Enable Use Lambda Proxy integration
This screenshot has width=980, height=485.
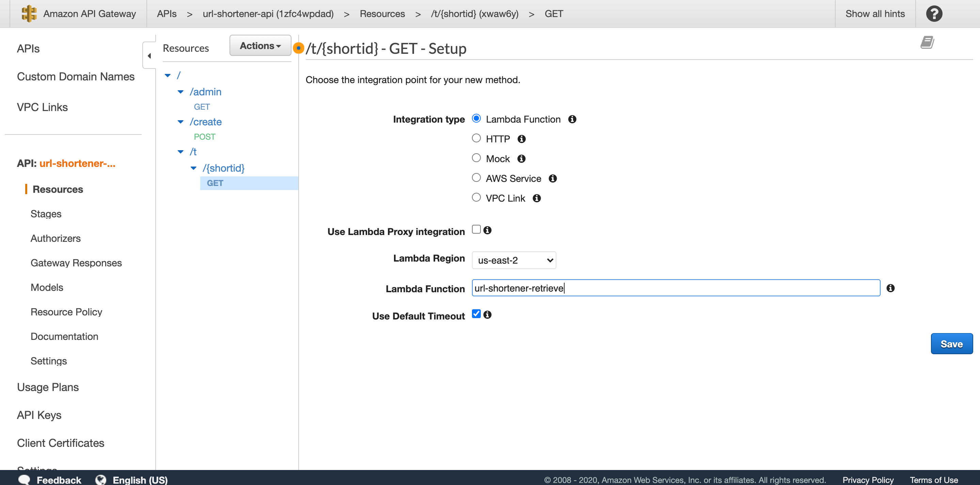[x=476, y=230]
